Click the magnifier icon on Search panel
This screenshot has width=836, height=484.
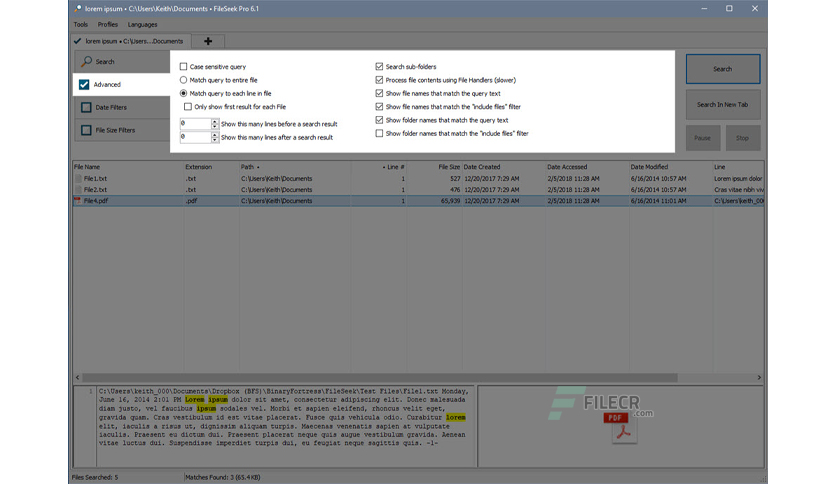click(x=86, y=62)
